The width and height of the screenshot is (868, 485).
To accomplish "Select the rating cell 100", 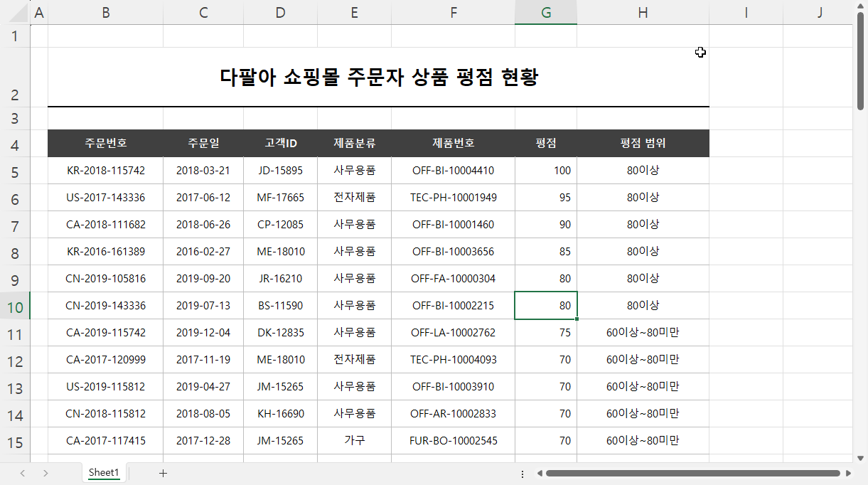I will click(x=546, y=171).
